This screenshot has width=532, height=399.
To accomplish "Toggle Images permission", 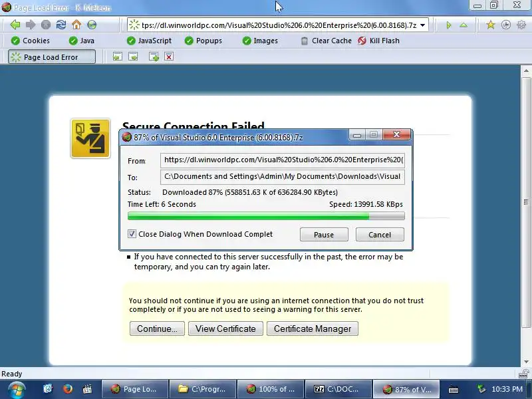I will pos(260,41).
